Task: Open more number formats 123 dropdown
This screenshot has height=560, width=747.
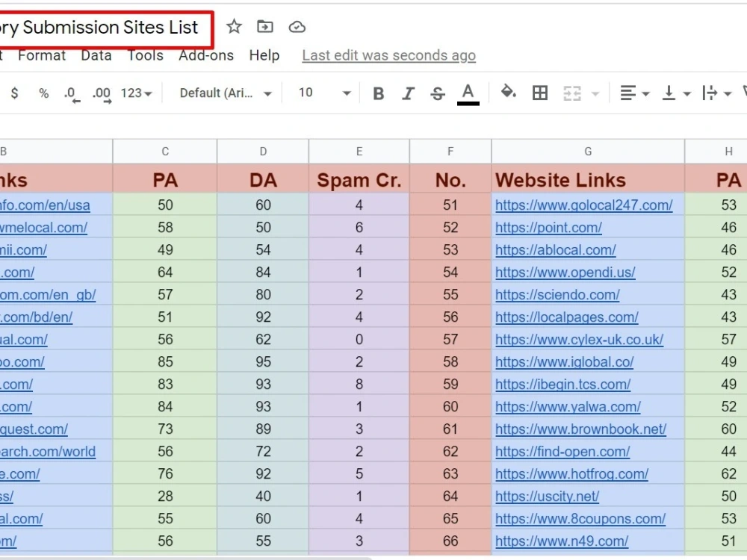Action: [x=136, y=93]
